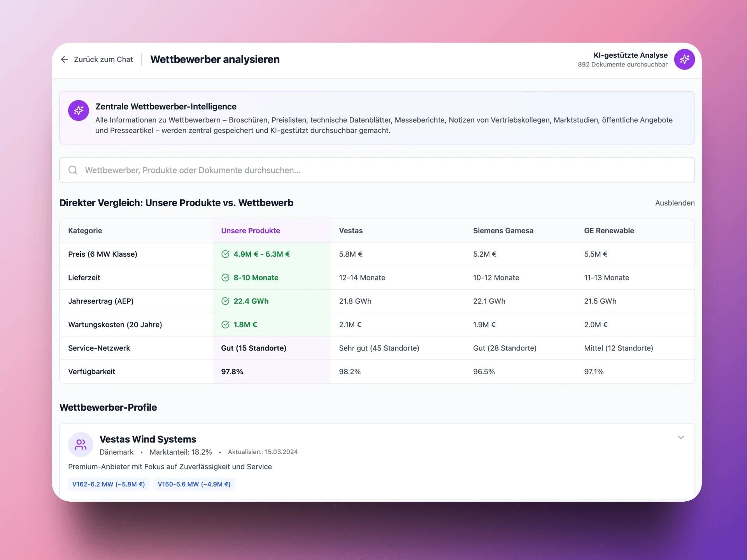747x560 pixels.
Task: Select the V162-6.2 MW product tag
Action: pos(109,484)
